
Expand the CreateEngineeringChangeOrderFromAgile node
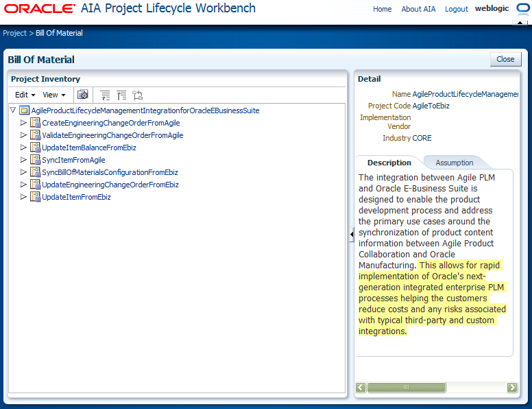(x=23, y=123)
